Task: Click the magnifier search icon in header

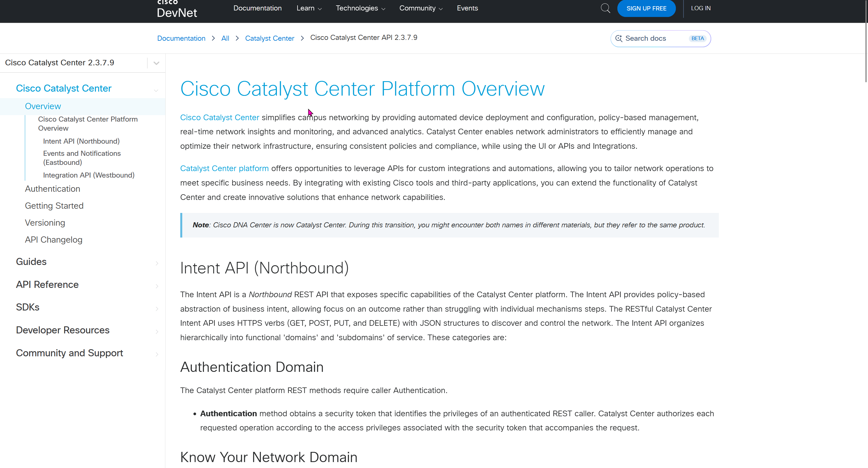Action: click(x=605, y=8)
